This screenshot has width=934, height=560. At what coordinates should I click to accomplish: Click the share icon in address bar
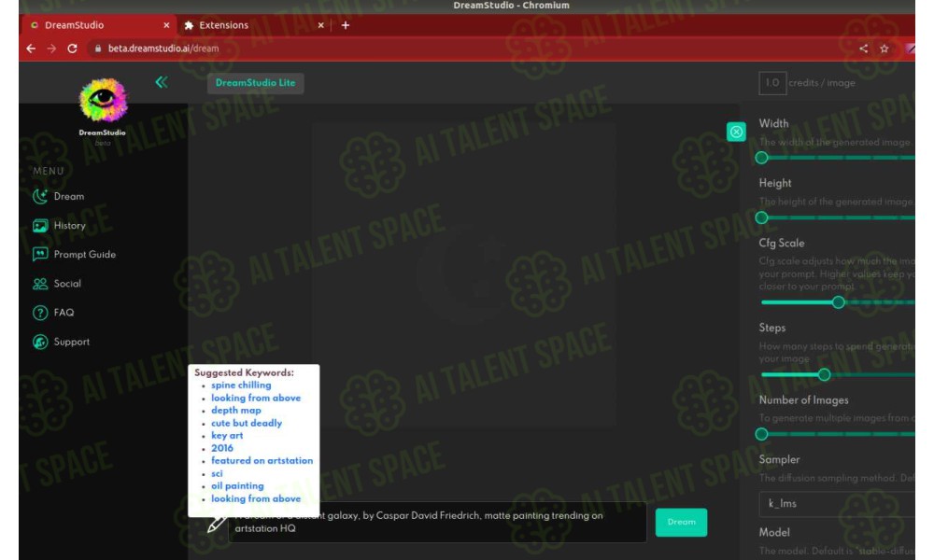coord(864,49)
